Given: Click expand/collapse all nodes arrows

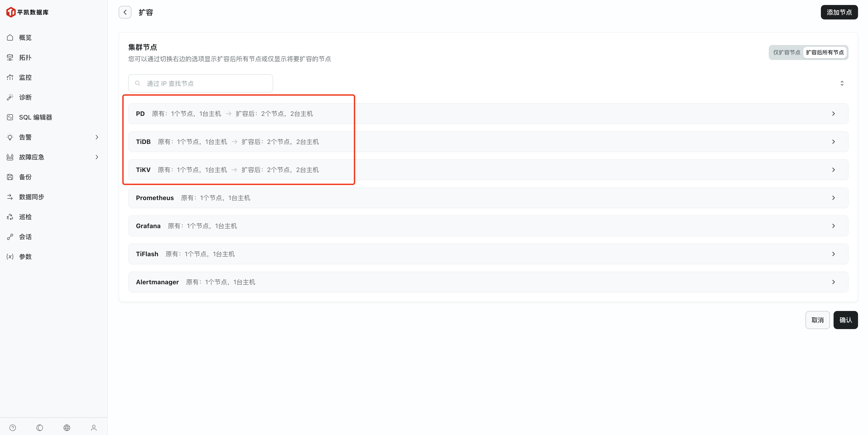Looking at the screenshot, I should coord(842,83).
